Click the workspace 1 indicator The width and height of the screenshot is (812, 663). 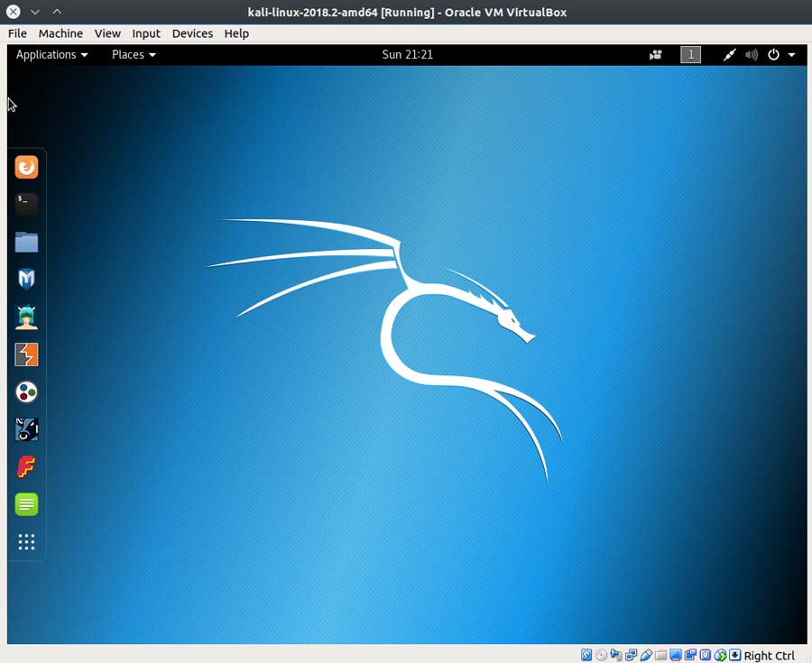690,55
